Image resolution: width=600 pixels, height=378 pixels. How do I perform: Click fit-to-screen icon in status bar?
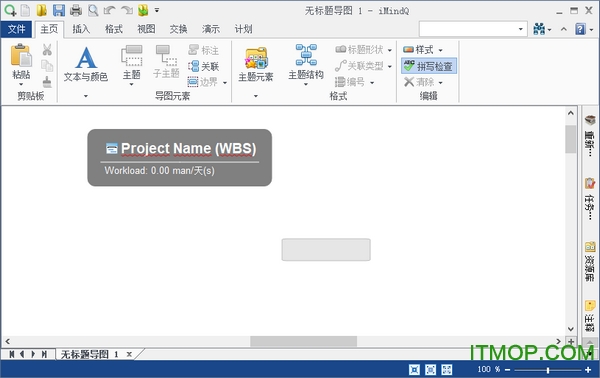(414, 370)
